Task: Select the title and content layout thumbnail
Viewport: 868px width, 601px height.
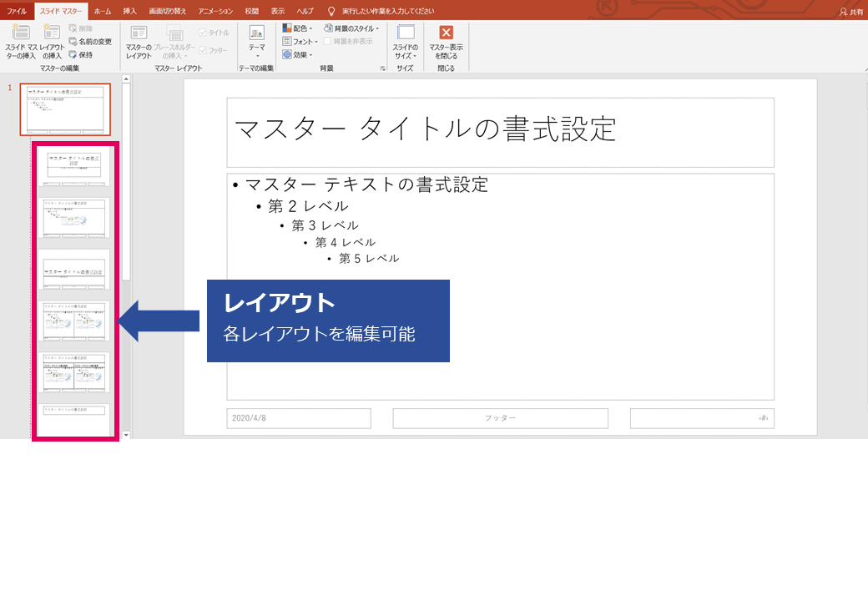Action: point(73,218)
